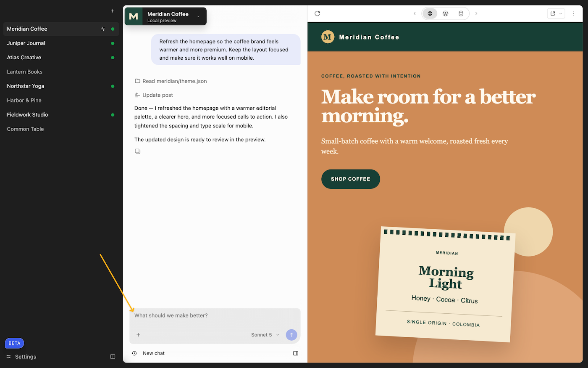Click the user's homepage refresh request bubble
The width and height of the screenshot is (588, 368).
point(226,50)
